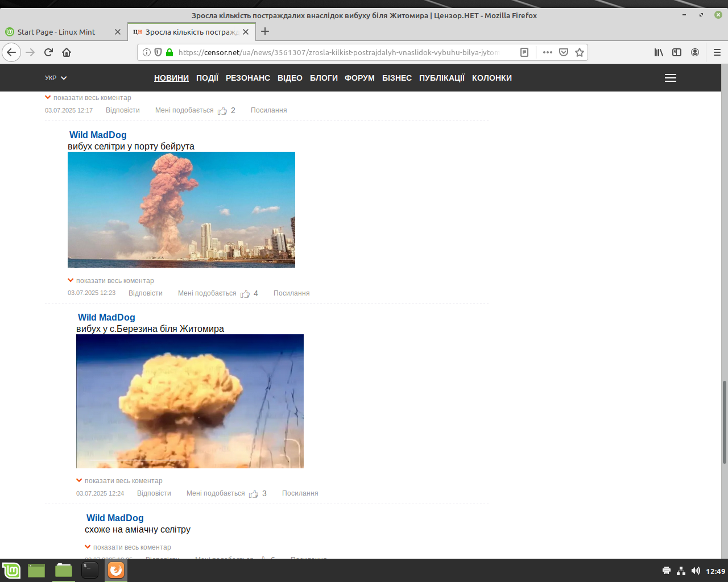The height and width of the screenshot is (582, 728).
Task: Bookmark this page with star icon
Action: 580,52
